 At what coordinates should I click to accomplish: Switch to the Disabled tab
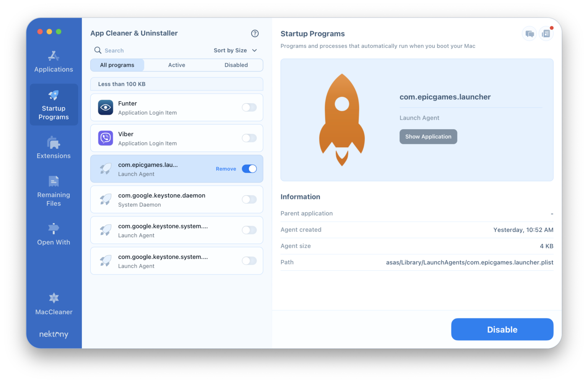coord(236,65)
